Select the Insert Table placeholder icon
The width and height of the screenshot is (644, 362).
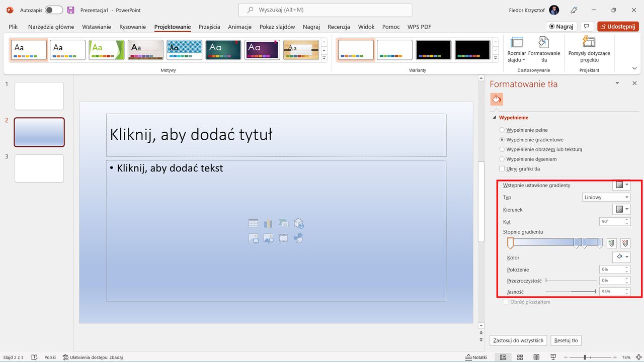pyautogui.click(x=253, y=223)
